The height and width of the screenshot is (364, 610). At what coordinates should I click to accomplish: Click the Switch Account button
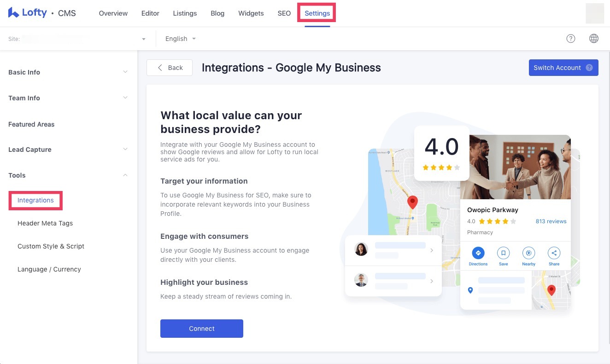563,68
